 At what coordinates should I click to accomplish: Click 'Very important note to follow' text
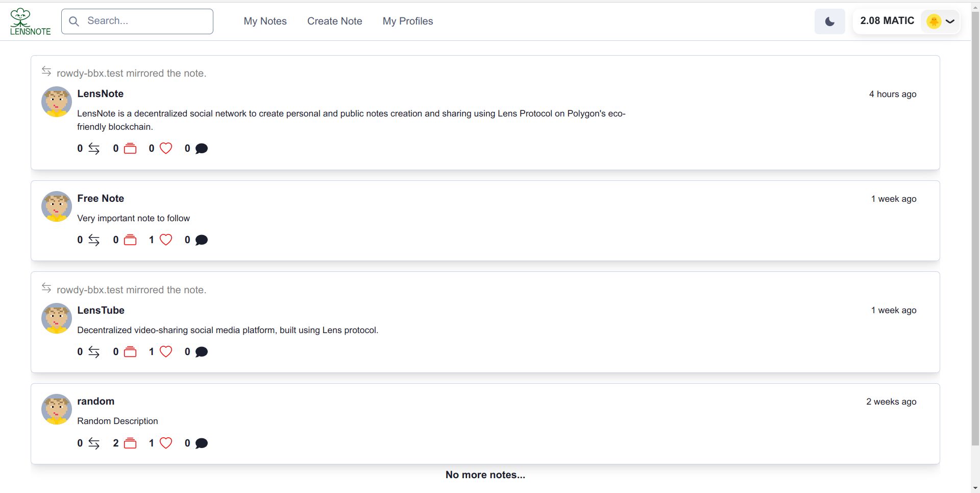coord(133,218)
